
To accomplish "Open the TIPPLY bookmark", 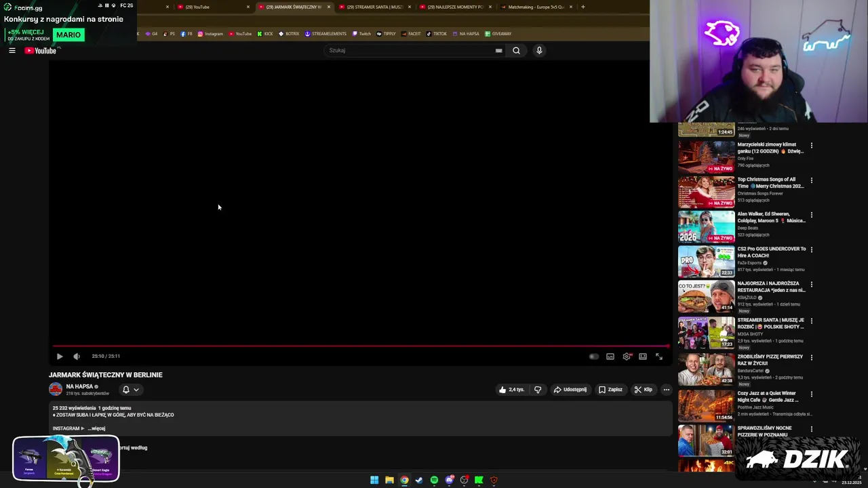I will [x=387, y=34].
